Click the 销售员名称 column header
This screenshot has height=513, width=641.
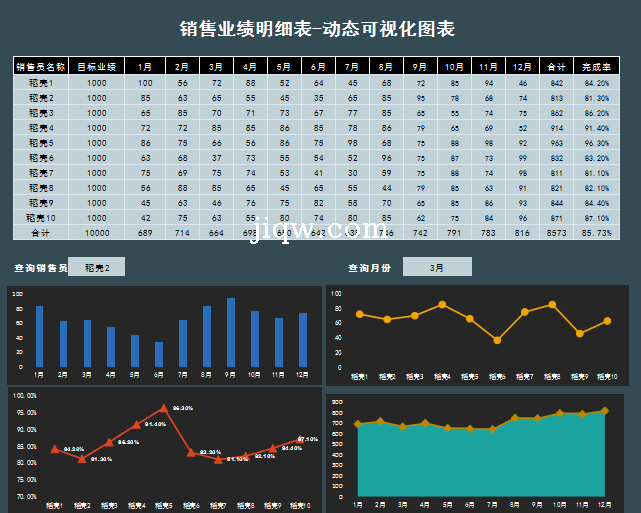pos(41,67)
